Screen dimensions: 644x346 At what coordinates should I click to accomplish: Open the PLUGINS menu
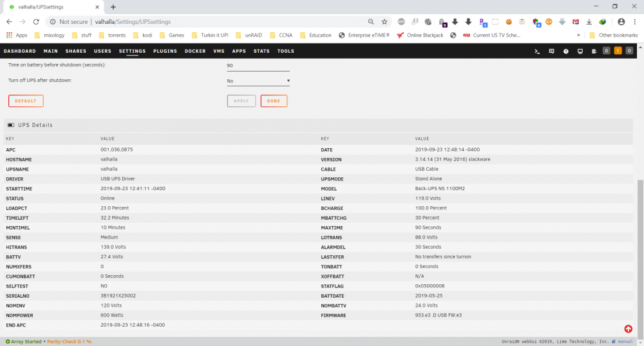pyautogui.click(x=165, y=52)
